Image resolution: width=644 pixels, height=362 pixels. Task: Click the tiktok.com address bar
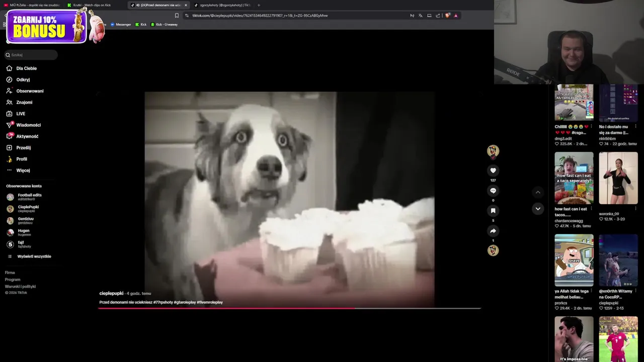click(x=297, y=16)
